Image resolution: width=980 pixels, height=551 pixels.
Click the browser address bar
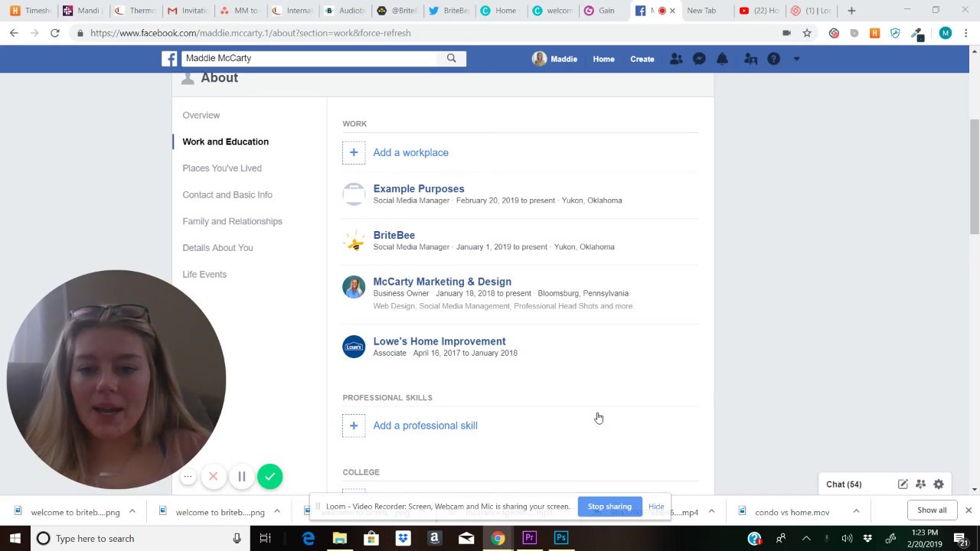(x=429, y=33)
